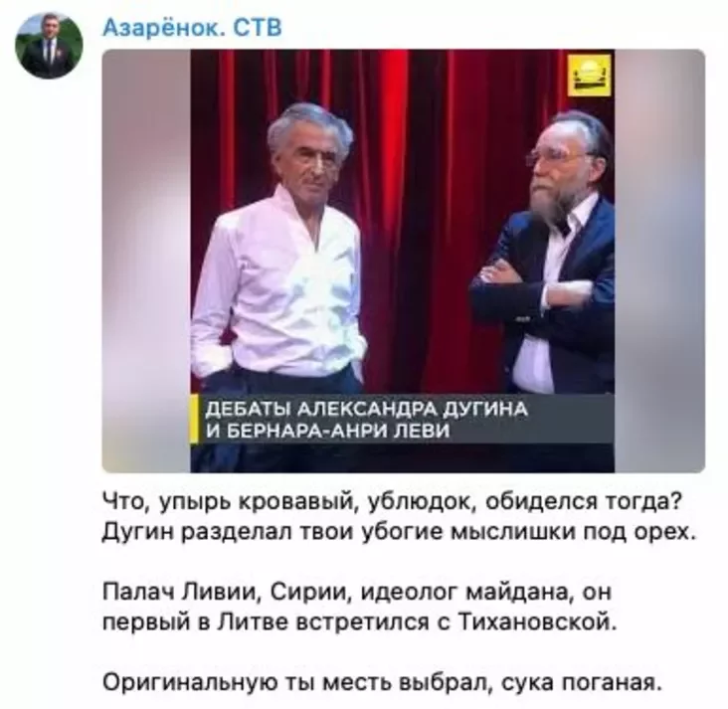Click the yellow logo in the image corner
728x709 pixels.
[x=589, y=77]
